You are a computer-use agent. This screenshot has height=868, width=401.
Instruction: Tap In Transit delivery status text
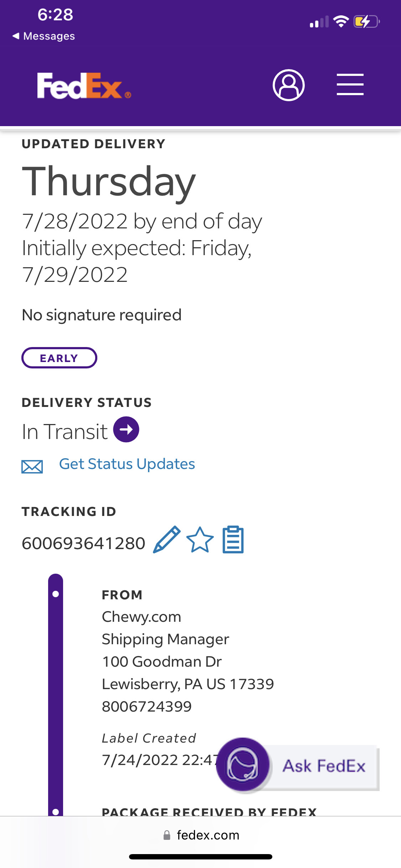pyautogui.click(x=65, y=432)
